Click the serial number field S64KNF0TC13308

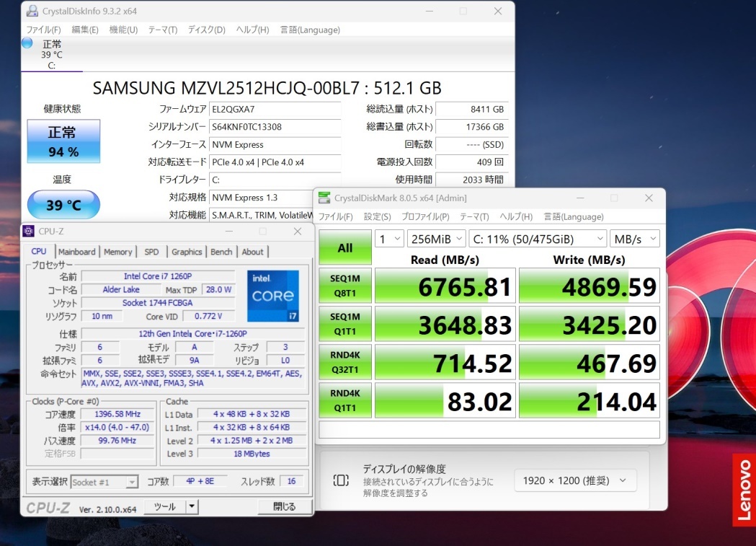(275, 127)
